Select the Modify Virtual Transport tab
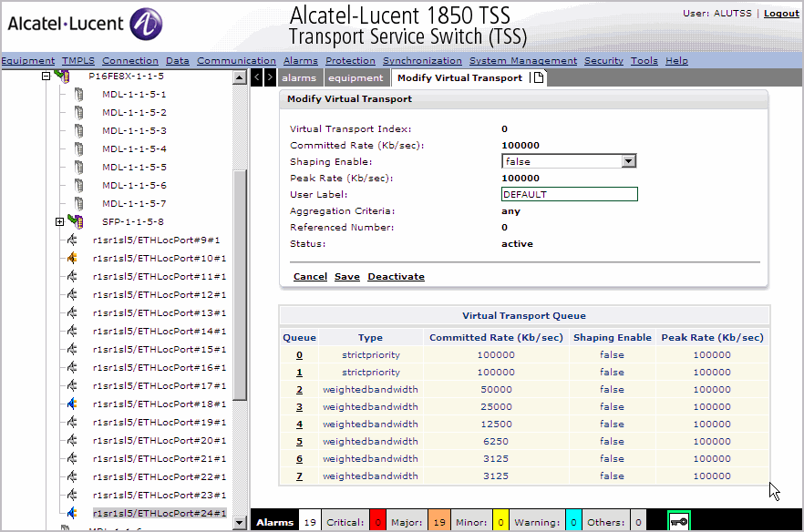804x532 pixels. click(459, 78)
